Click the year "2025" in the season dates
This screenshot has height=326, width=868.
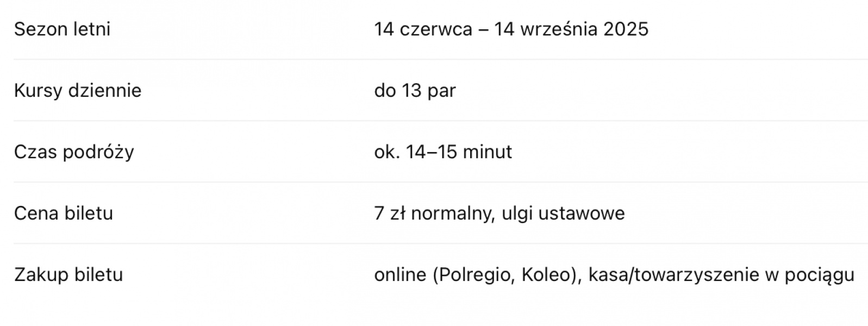tap(626, 29)
